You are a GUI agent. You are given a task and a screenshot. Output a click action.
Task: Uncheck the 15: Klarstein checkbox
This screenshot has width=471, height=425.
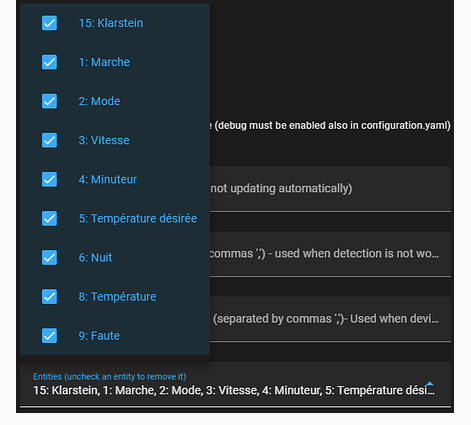(49, 23)
